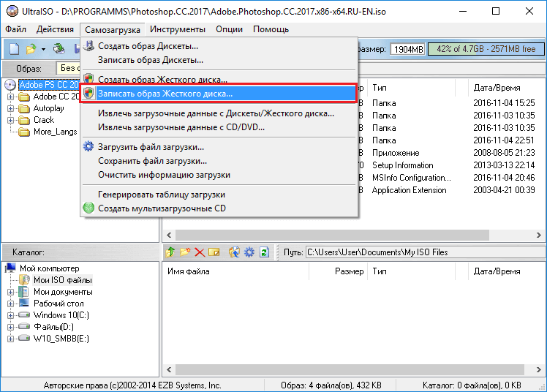
Task: Select W10_SMBB(E:) drive in catalog tree
Action: tap(61, 339)
